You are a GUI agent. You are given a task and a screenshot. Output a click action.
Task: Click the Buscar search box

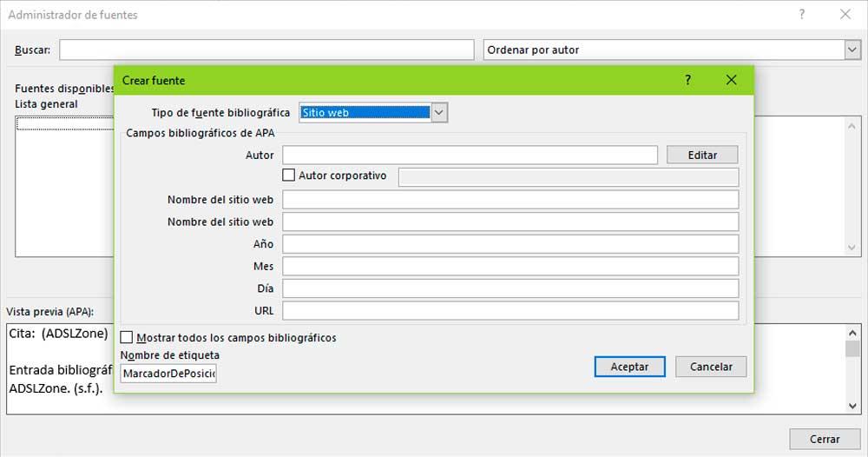pyautogui.click(x=266, y=50)
